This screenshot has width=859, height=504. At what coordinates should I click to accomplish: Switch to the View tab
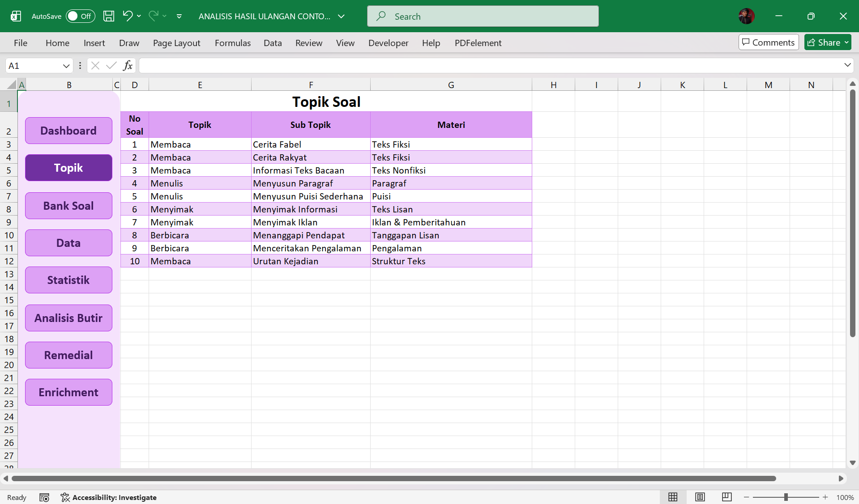345,43
